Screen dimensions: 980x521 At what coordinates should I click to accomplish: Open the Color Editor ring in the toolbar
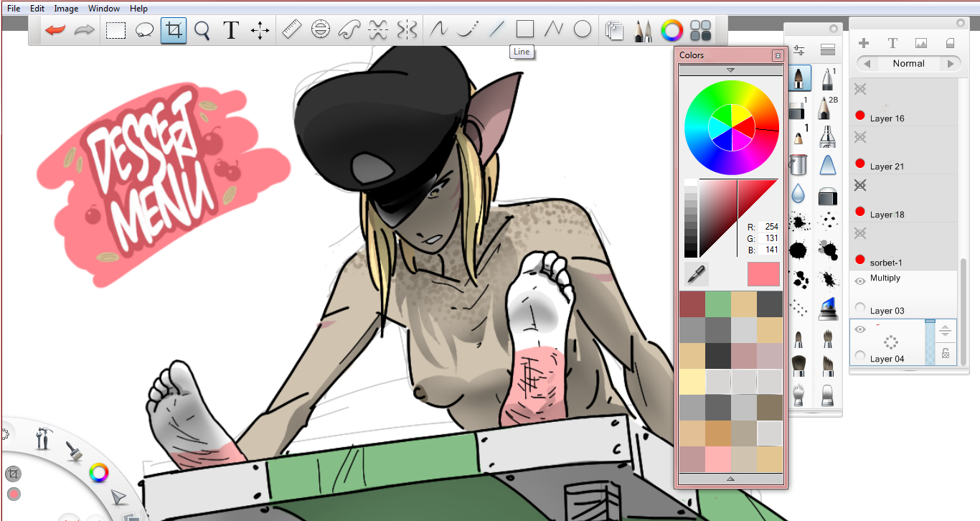(x=672, y=30)
